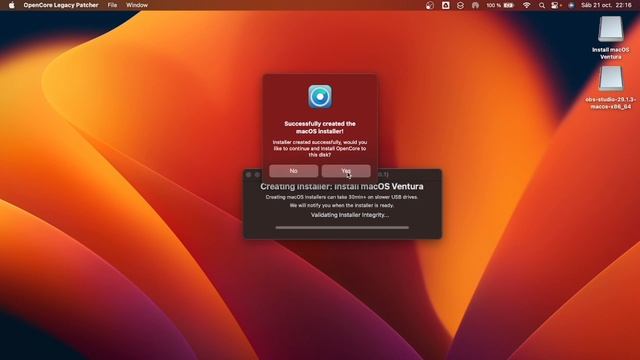
Task: Click 'We will notify you' message text
Action: 342,205
